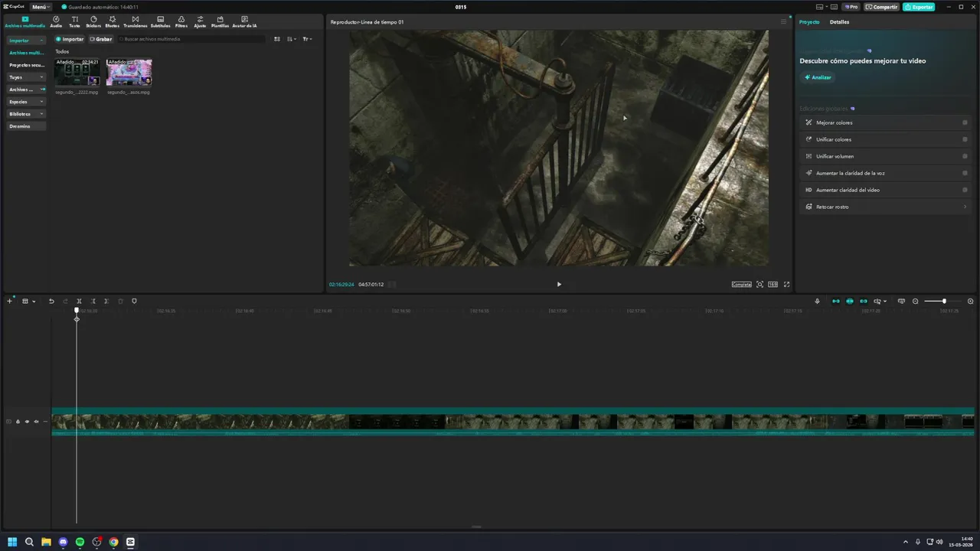Select the segundo_...asos.mpg thumbnail
The image size is (980, 551).
(x=129, y=73)
